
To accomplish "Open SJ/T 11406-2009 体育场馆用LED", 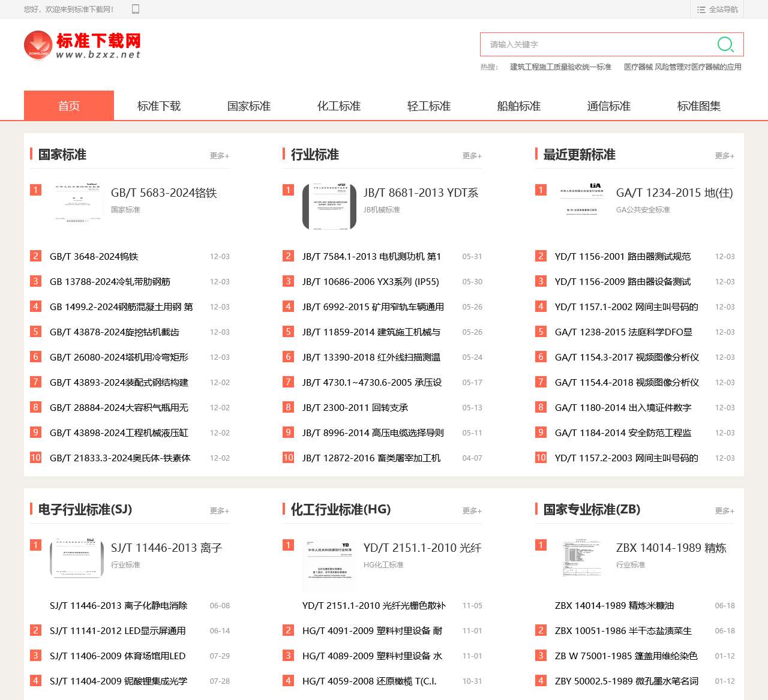I will [118, 656].
